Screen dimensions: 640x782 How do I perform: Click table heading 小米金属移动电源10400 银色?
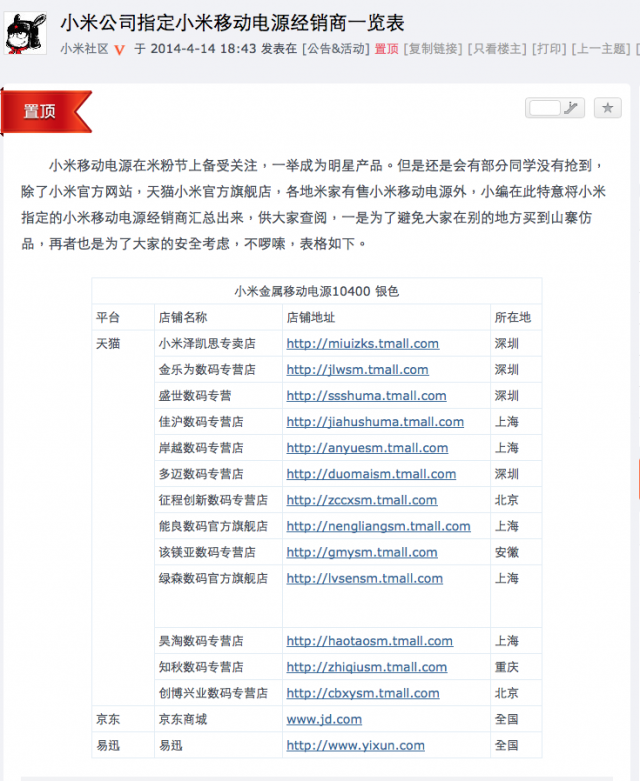(x=317, y=291)
